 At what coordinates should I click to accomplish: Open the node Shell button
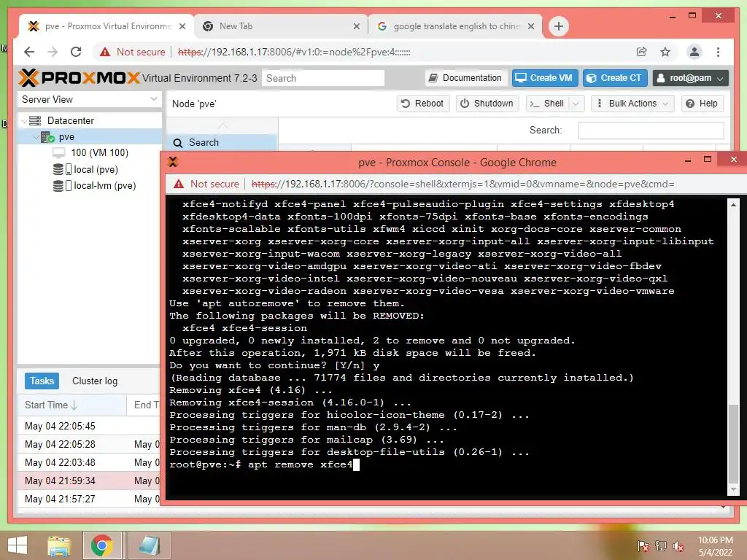click(548, 104)
